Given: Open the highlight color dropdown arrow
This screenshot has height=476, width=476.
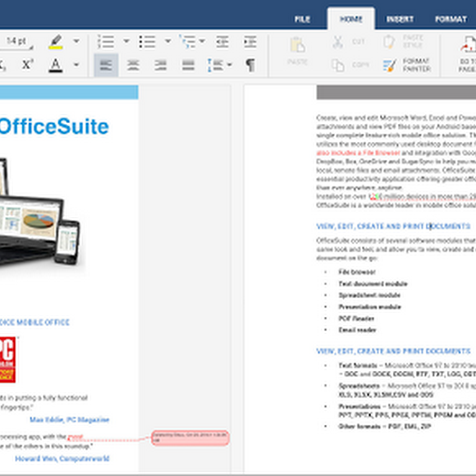Looking at the screenshot, I should click(x=77, y=41).
